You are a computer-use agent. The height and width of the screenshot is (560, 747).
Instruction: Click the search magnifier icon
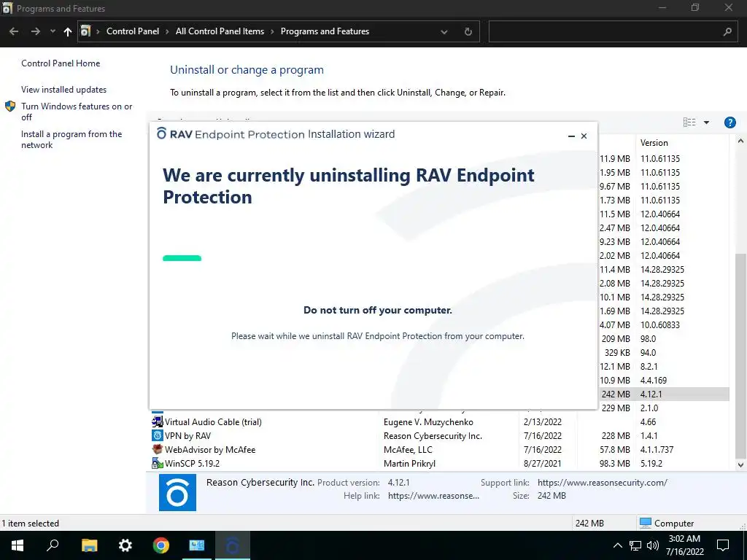tap(727, 32)
